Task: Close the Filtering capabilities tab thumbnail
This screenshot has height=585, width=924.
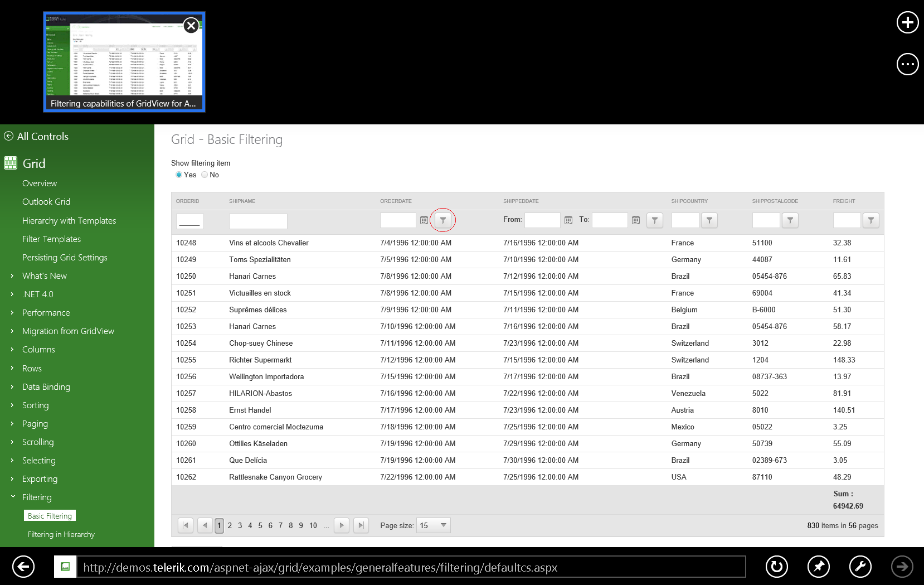Action: pyautogui.click(x=191, y=25)
